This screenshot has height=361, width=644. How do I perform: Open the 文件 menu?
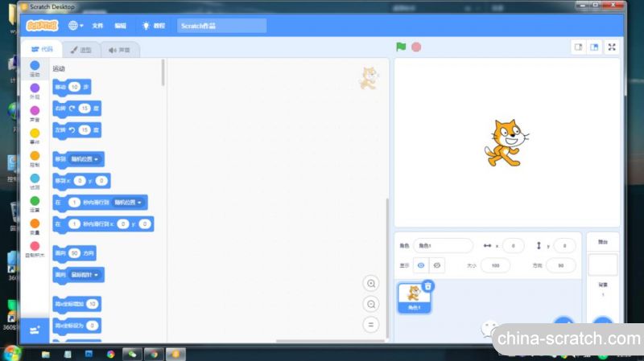point(97,26)
